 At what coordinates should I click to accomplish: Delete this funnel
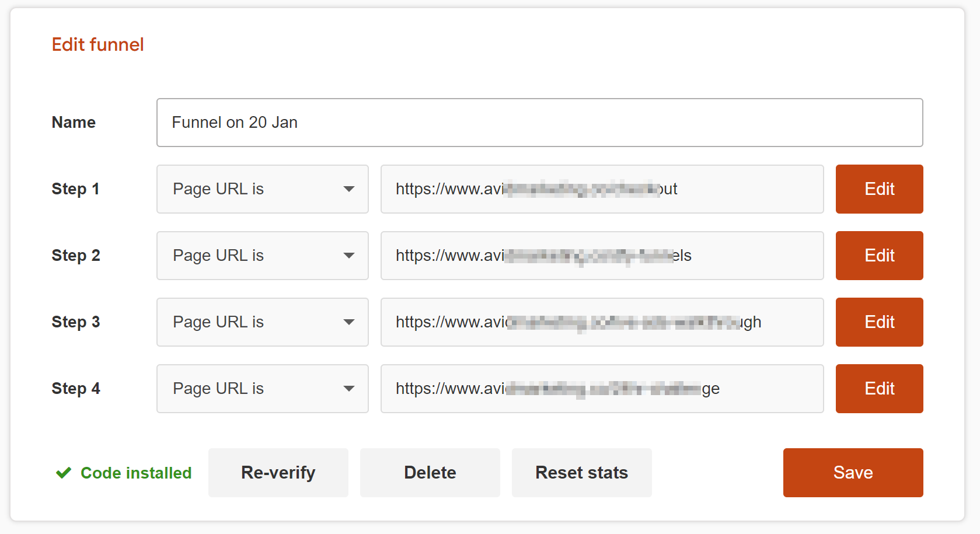tap(430, 473)
